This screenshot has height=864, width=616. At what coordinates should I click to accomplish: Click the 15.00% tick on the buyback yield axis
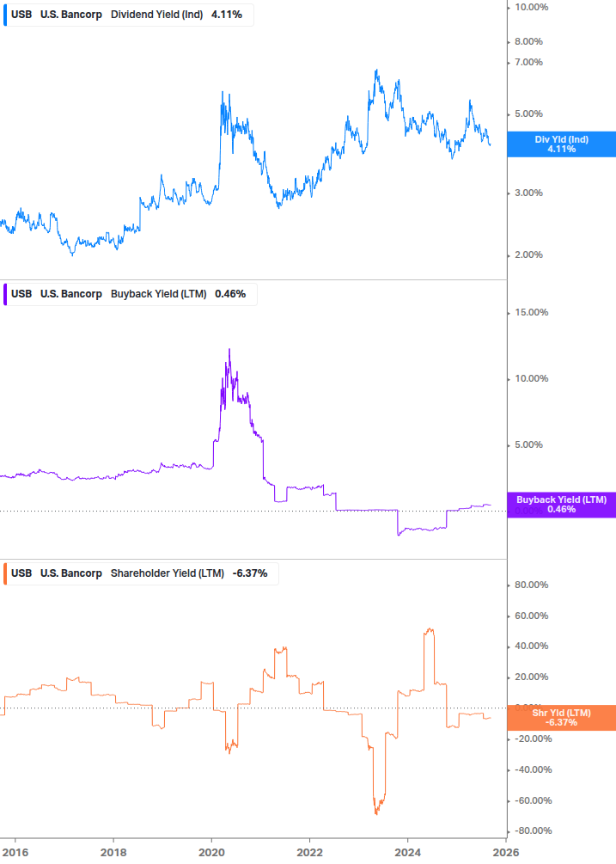(531, 312)
